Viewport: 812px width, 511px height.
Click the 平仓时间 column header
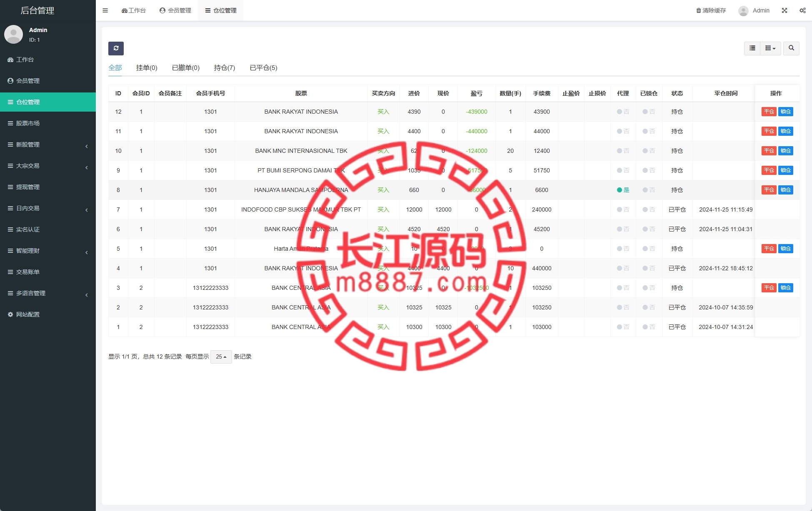point(726,93)
